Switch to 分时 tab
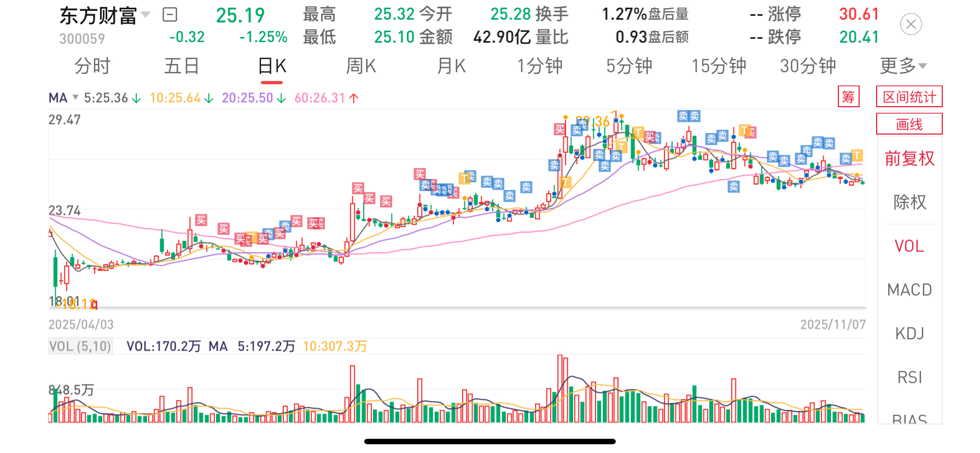The width and height of the screenshot is (980, 453). tap(92, 66)
